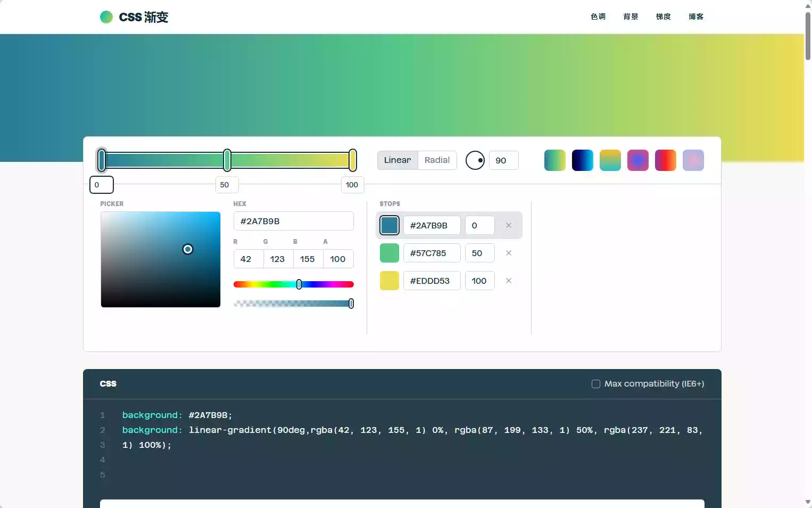Apply the yellow to teal preset swatch

pyautogui.click(x=610, y=160)
